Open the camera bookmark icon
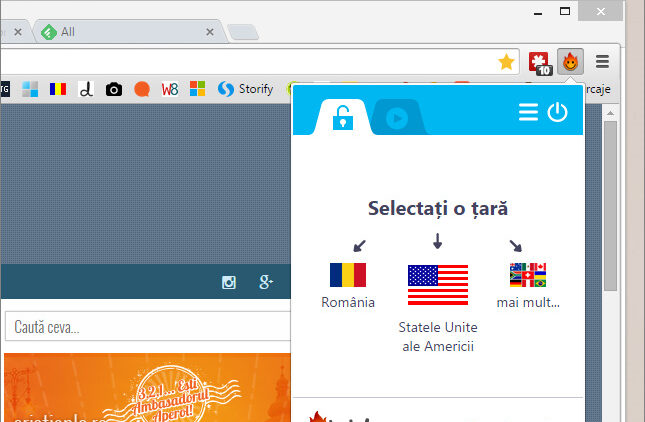This screenshot has height=422, width=645. pos(114,89)
